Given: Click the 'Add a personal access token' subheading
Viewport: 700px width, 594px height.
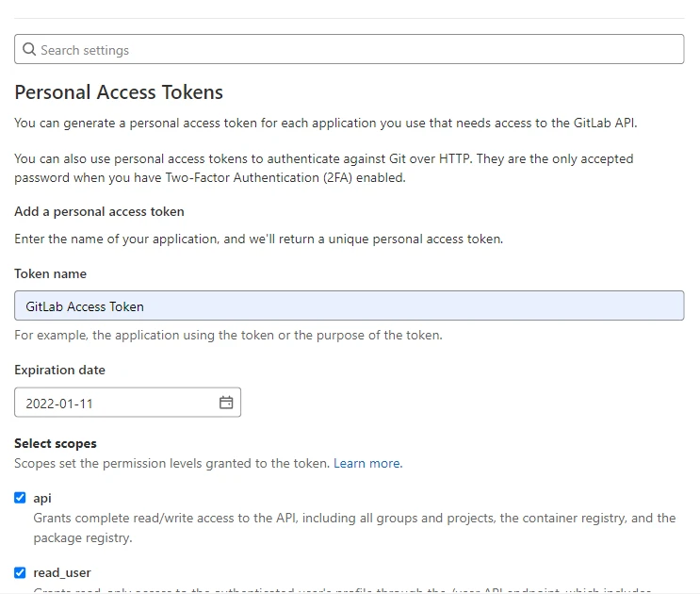Looking at the screenshot, I should pos(99,211).
